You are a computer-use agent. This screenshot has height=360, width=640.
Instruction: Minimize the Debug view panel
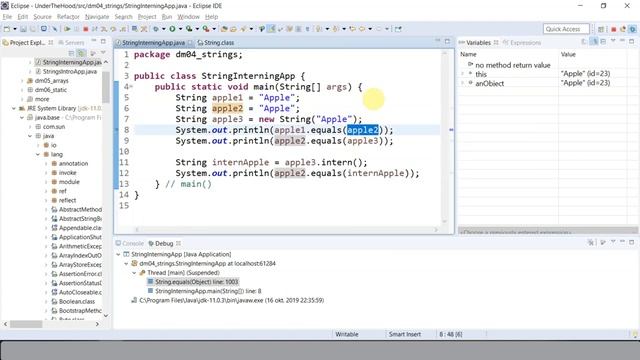622,242
